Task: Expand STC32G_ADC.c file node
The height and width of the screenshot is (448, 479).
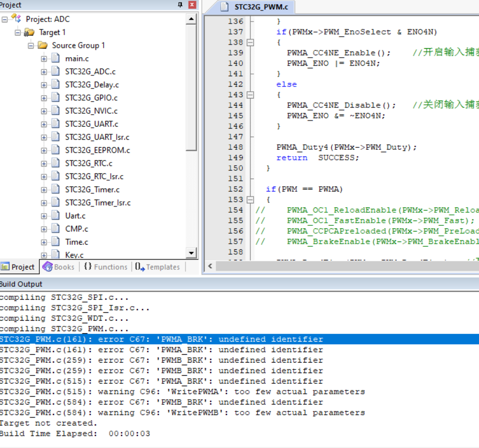Action: (x=44, y=72)
